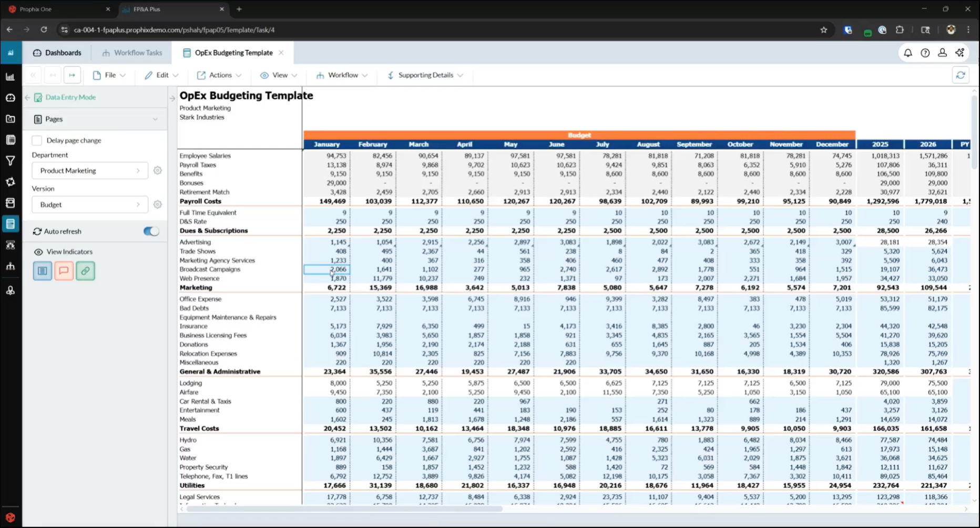Click the horizontal scrollbar below the grid
980x528 pixels.
[x=344, y=509]
